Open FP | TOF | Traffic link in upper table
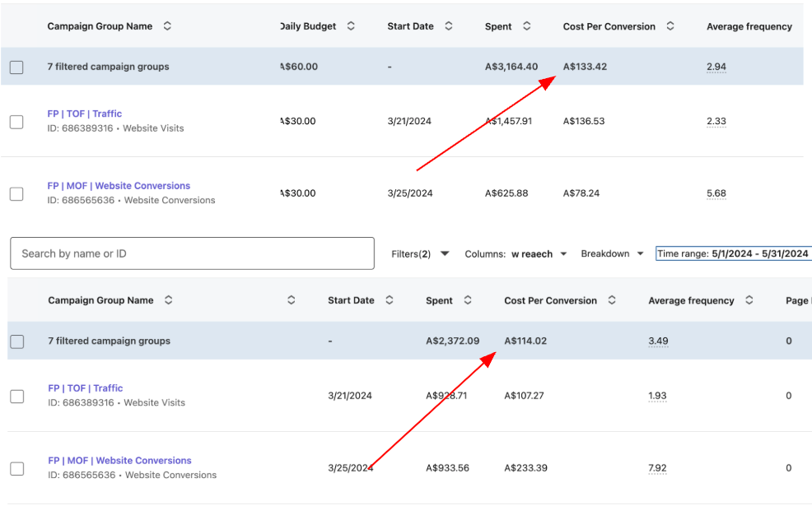The height and width of the screenshot is (506, 812). point(85,114)
